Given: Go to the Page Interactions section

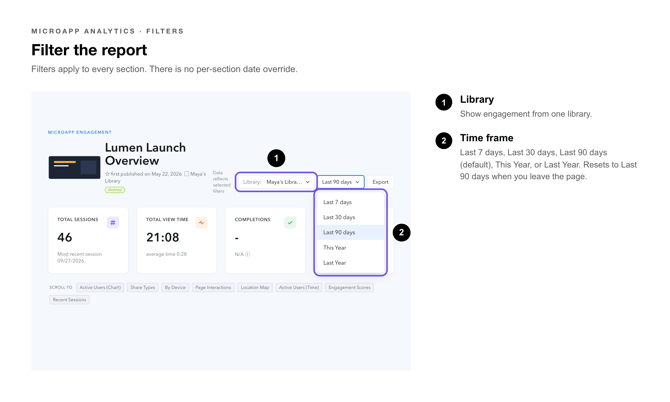Looking at the screenshot, I should click(213, 288).
